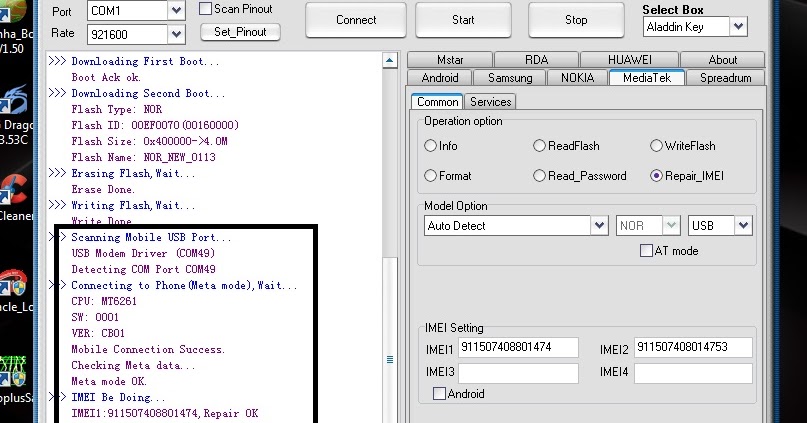
Task: Click the 'IMEI1:911507408801474, Repair OK' log line
Action: tap(165, 413)
